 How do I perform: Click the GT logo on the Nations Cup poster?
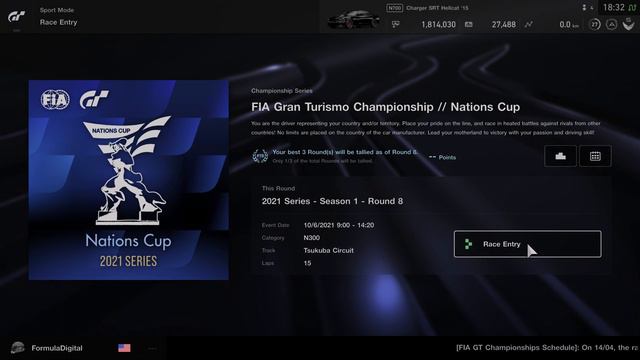(x=94, y=100)
